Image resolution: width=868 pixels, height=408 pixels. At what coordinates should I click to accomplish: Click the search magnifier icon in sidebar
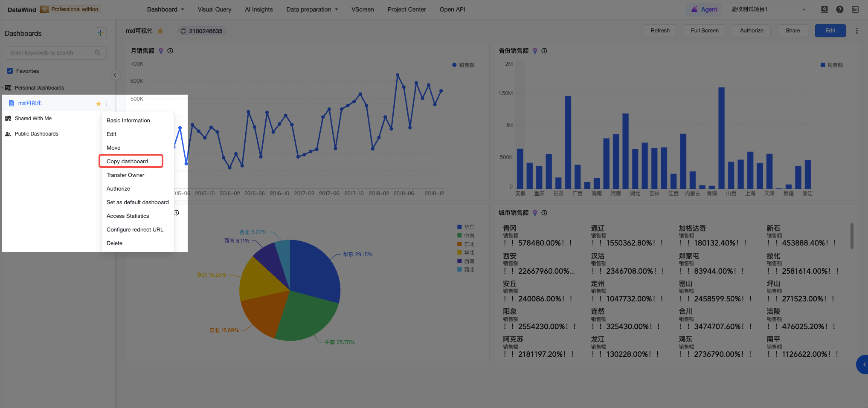98,53
